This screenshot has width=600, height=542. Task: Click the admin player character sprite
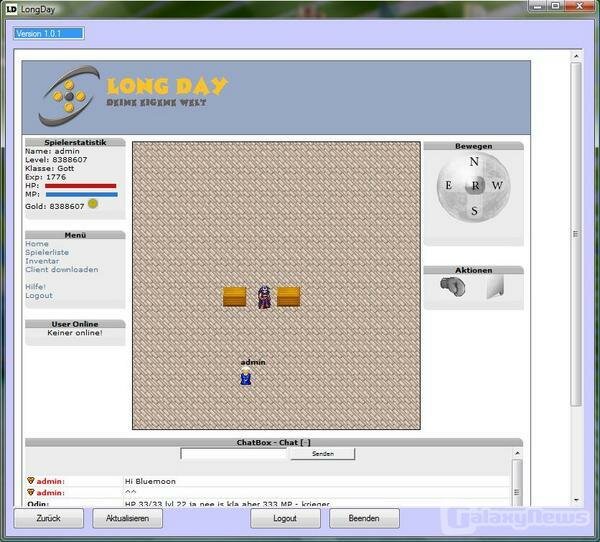tap(246, 376)
